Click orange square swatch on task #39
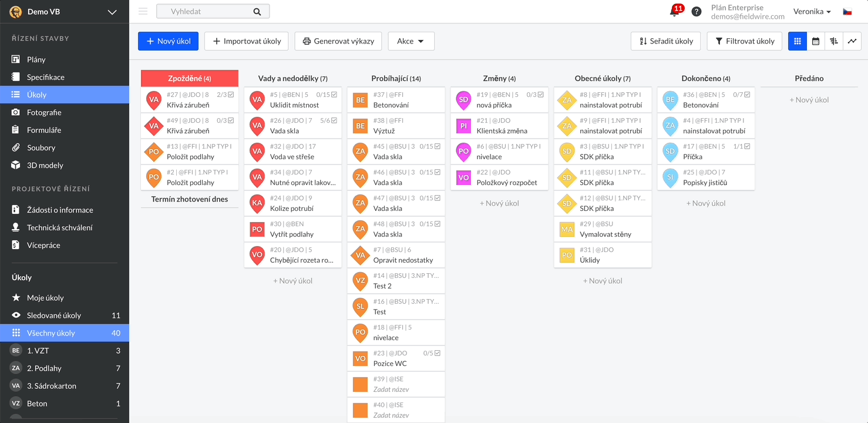The height and width of the screenshot is (423, 868). coord(360,385)
